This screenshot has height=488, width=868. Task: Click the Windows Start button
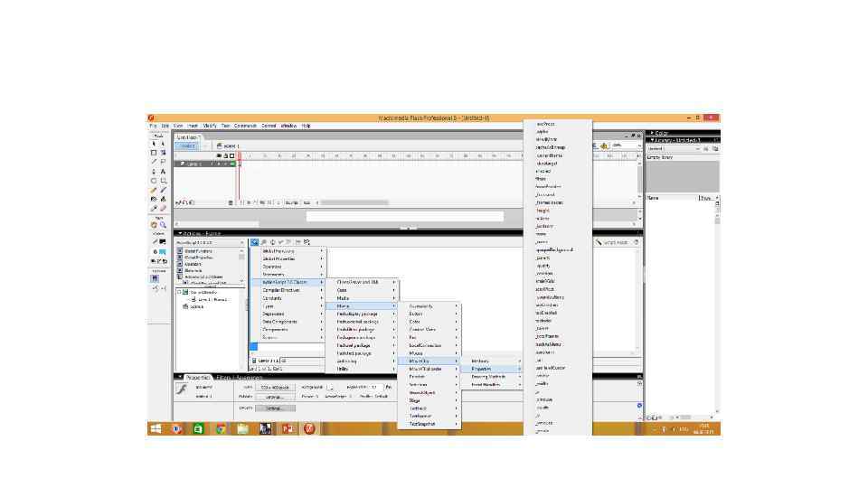156,428
